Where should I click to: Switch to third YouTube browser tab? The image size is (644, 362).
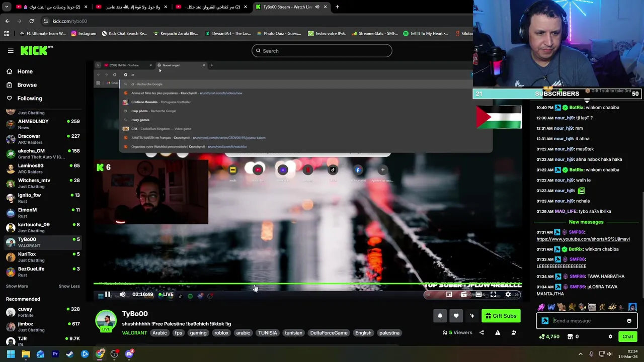pos(211,7)
